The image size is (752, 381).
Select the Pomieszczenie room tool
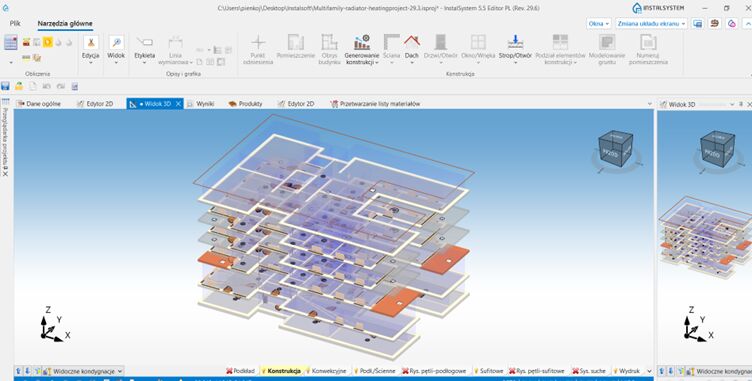coord(295,47)
